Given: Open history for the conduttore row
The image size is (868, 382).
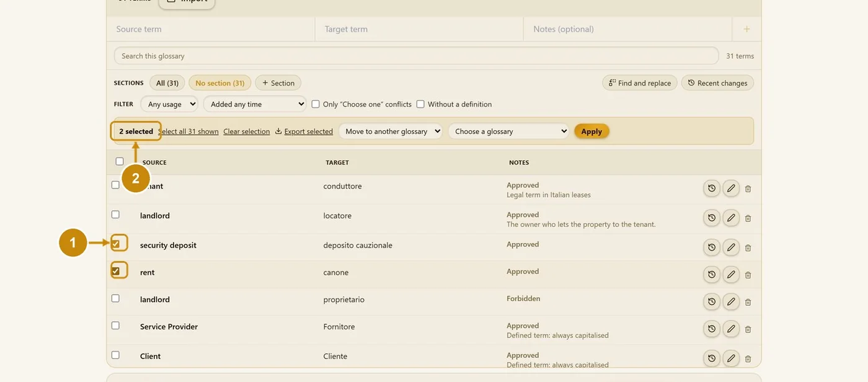Looking at the screenshot, I should click(712, 189).
